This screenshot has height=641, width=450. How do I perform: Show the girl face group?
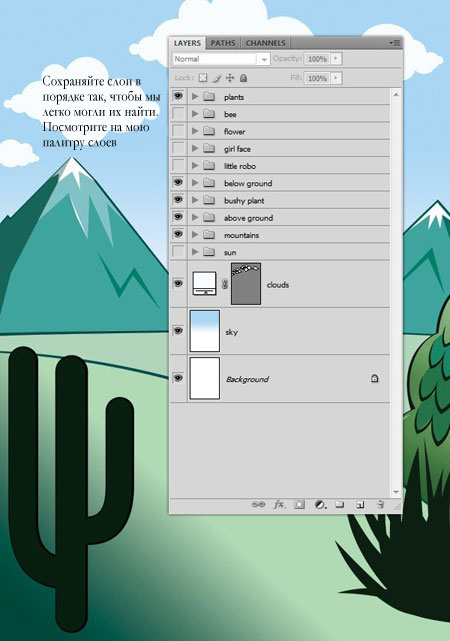pos(178,148)
